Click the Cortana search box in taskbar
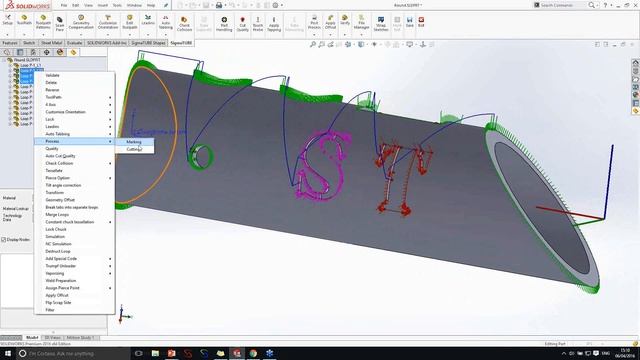The width and height of the screenshot is (640, 360). click(x=73, y=353)
